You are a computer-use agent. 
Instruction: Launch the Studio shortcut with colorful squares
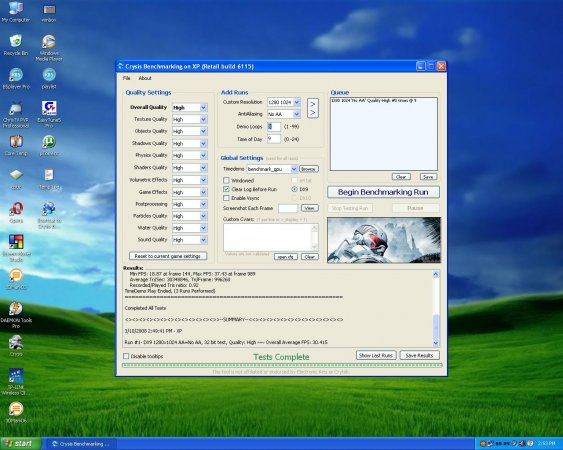[x=16, y=248]
